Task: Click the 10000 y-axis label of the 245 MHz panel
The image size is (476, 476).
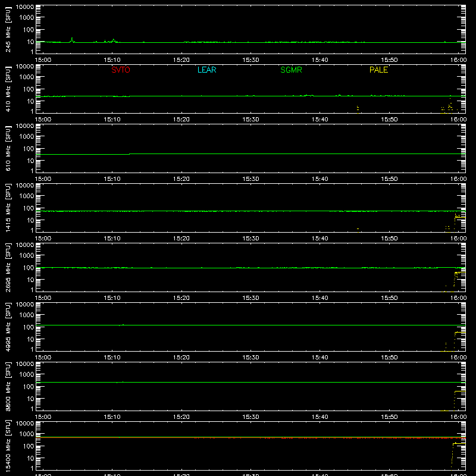Action: coord(25,7)
